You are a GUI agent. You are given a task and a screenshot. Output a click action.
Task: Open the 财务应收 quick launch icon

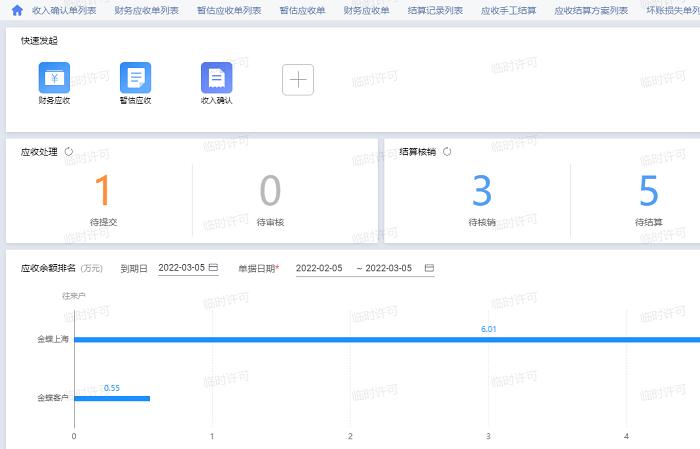pyautogui.click(x=54, y=78)
